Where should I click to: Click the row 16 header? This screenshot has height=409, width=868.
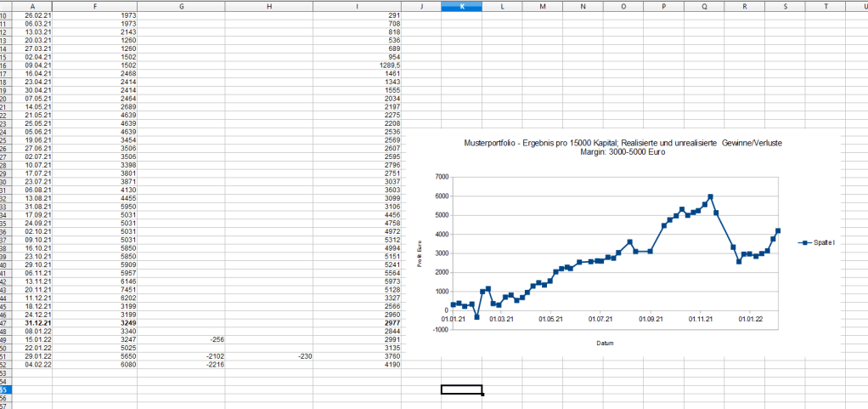click(x=3, y=65)
